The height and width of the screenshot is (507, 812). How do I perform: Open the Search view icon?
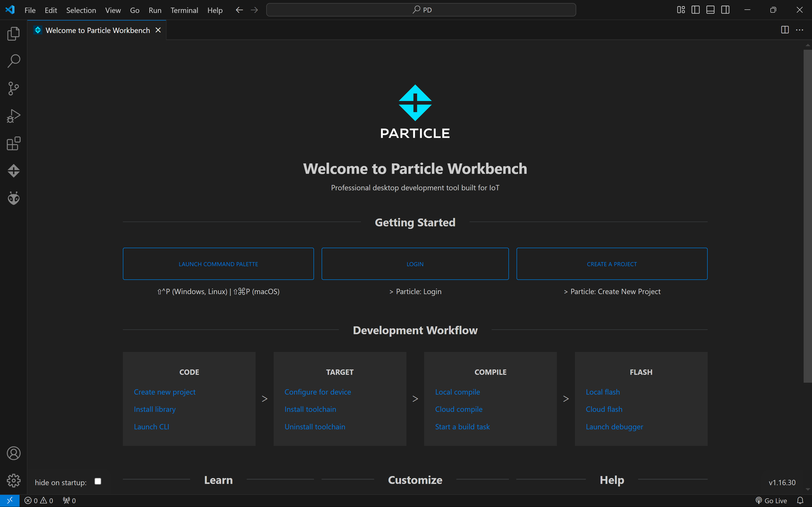pyautogui.click(x=13, y=61)
